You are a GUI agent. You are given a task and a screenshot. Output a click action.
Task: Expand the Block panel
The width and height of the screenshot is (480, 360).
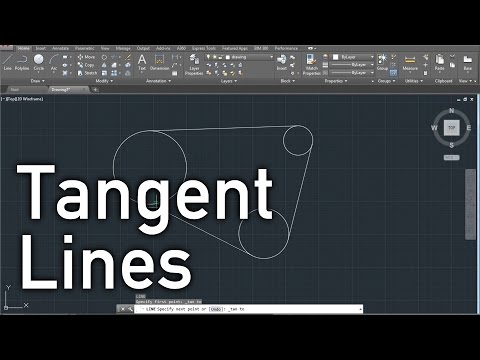coord(287,81)
